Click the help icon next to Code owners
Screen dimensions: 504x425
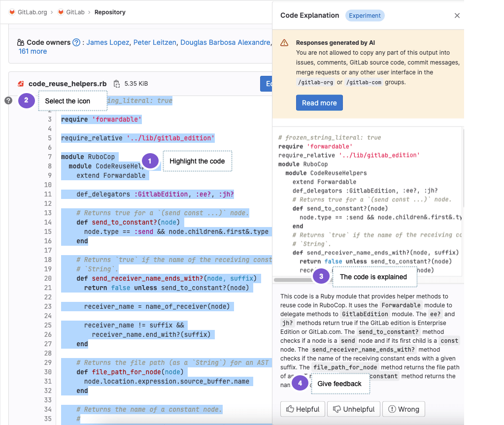[76, 42]
